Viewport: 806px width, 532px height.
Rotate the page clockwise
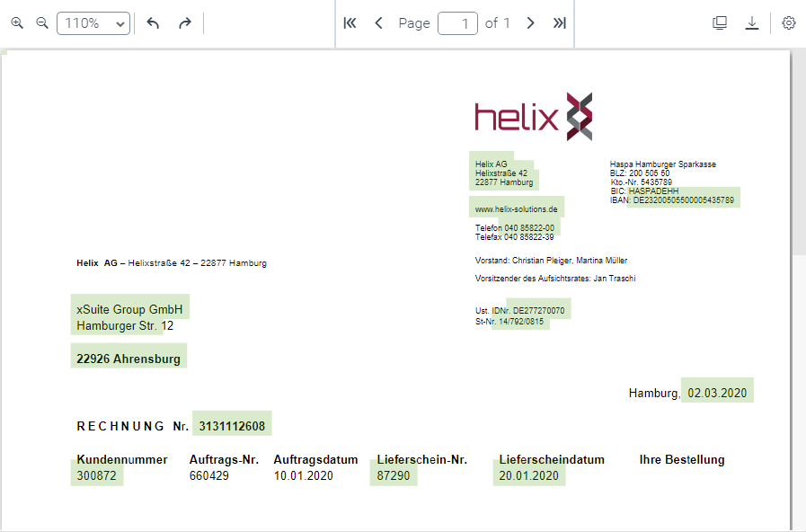(x=185, y=23)
